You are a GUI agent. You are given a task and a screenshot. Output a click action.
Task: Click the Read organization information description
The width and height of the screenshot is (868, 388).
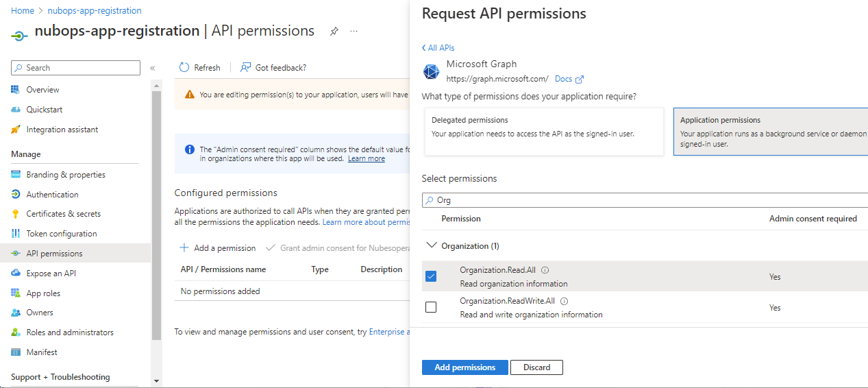click(514, 284)
